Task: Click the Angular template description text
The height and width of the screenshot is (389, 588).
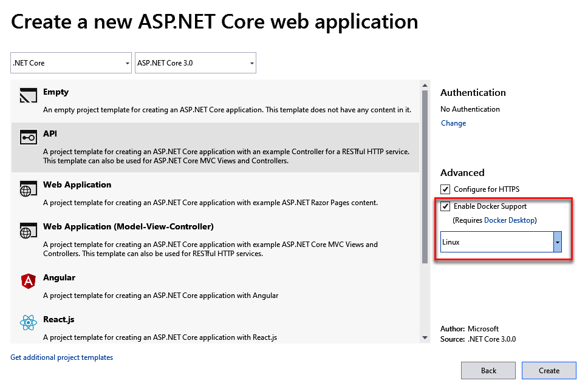Action: pos(161,296)
